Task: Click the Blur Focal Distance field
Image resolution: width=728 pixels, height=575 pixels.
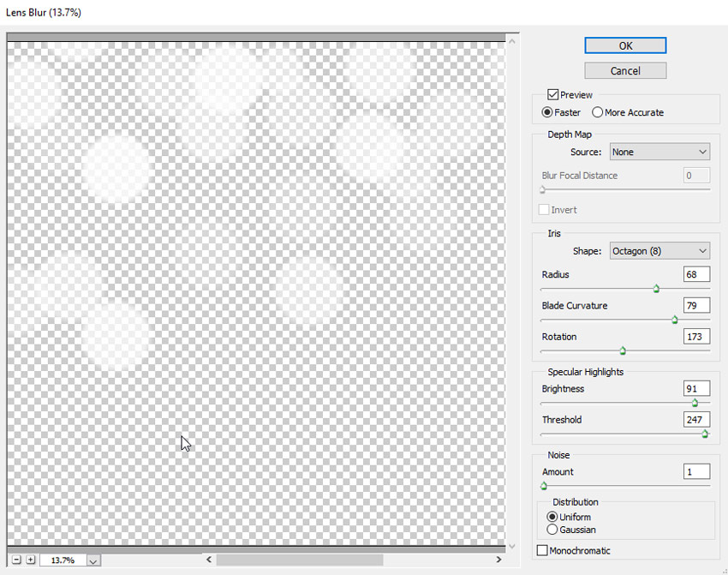Action: pos(696,176)
